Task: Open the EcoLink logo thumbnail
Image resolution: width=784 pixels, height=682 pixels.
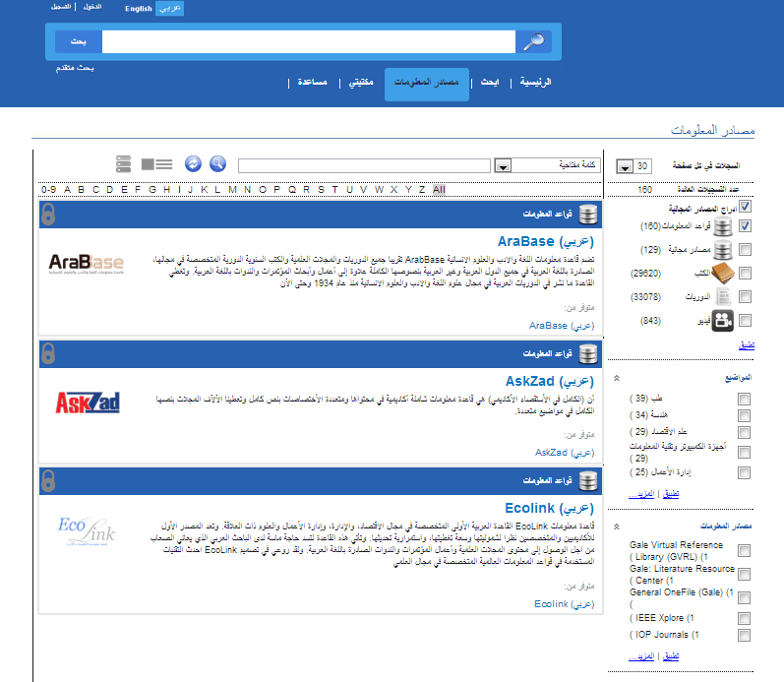Action: pos(86,531)
